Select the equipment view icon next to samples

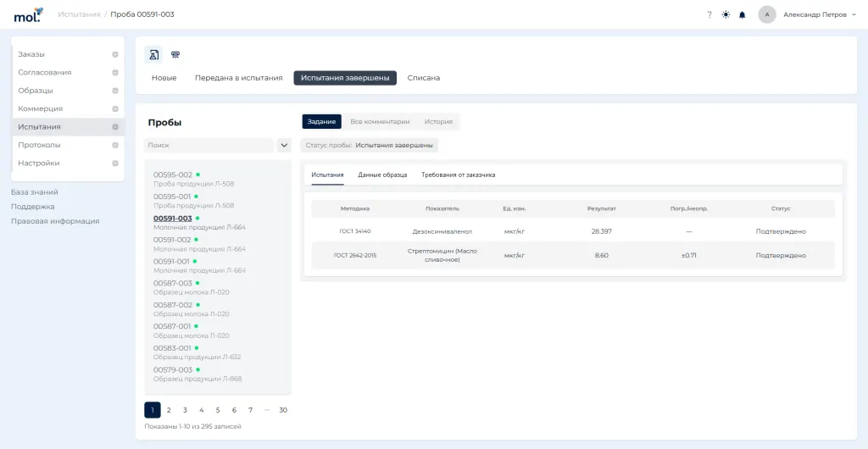[175, 55]
